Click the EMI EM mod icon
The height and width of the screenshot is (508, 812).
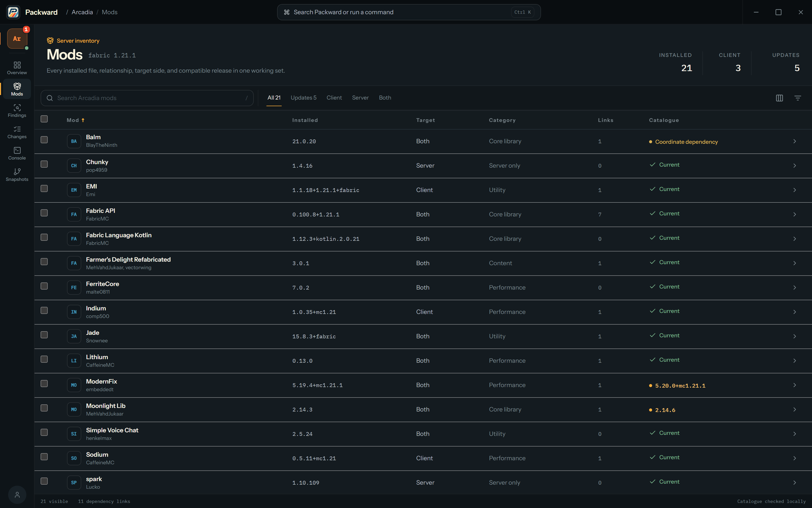coord(74,190)
